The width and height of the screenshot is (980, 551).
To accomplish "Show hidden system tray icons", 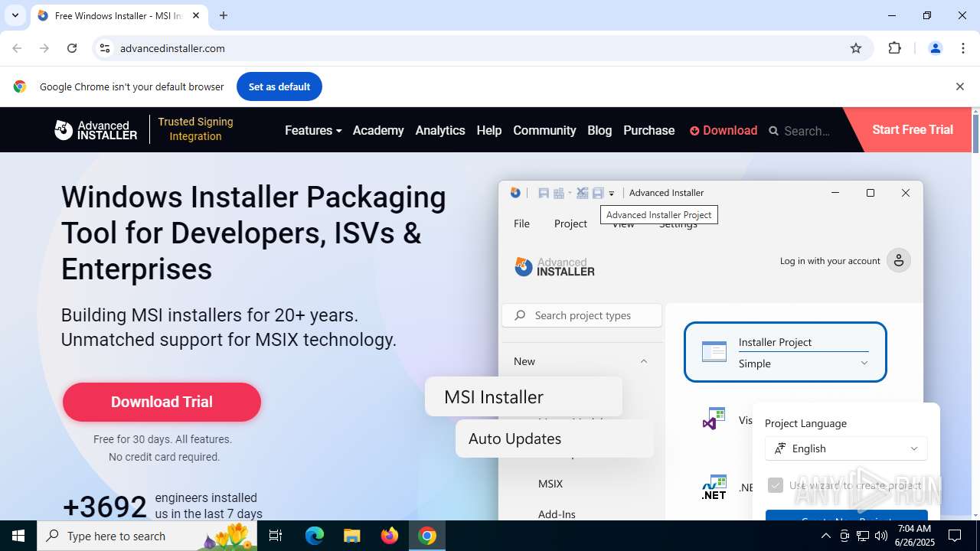I will [x=825, y=536].
